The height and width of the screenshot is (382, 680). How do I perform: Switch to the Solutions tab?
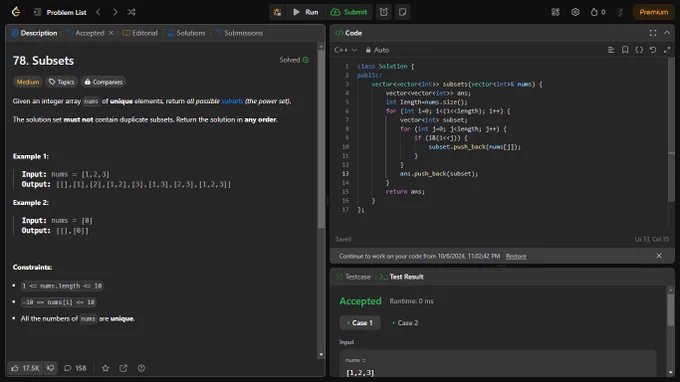point(186,33)
